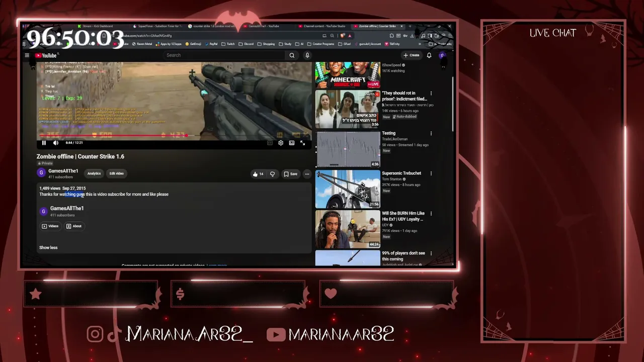Screen dimensions: 644x362
Task: Open YouTube notifications bell
Action: (x=429, y=55)
